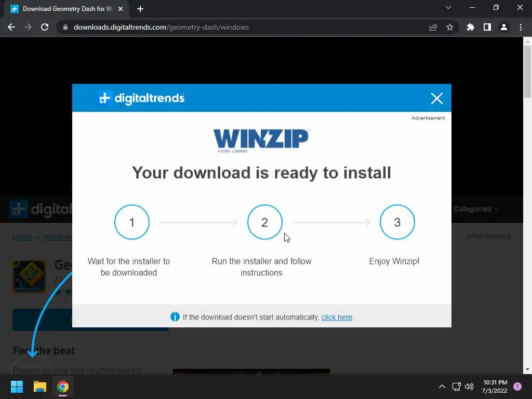This screenshot has width=532, height=399.
Task: Close the digitaltrends download popup
Action: pos(436,98)
